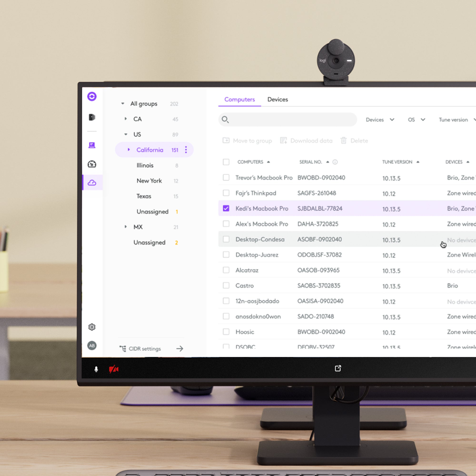The height and width of the screenshot is (476, 476).
Task: Click the Move to group button
Action: 248,140
